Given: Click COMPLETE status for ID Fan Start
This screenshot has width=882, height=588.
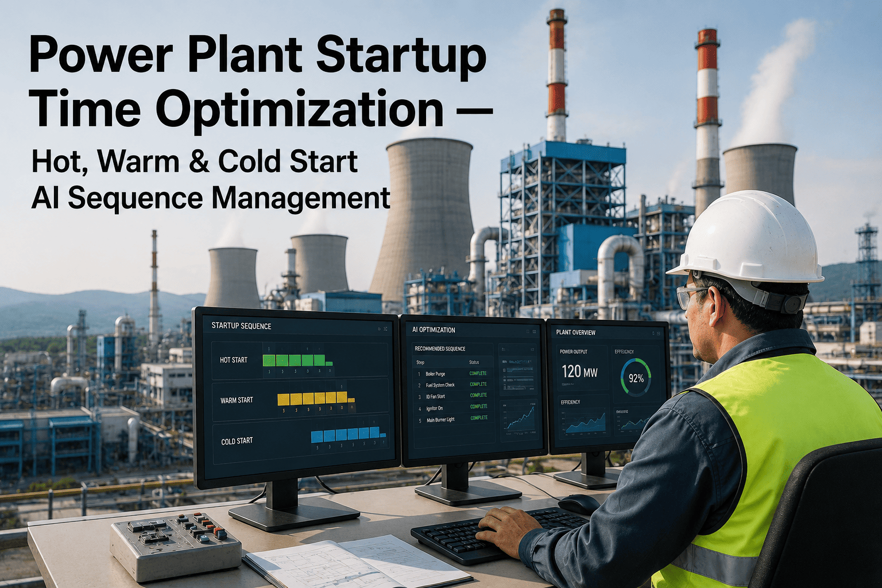Looking at the screenshot, I should click(478, 395).
